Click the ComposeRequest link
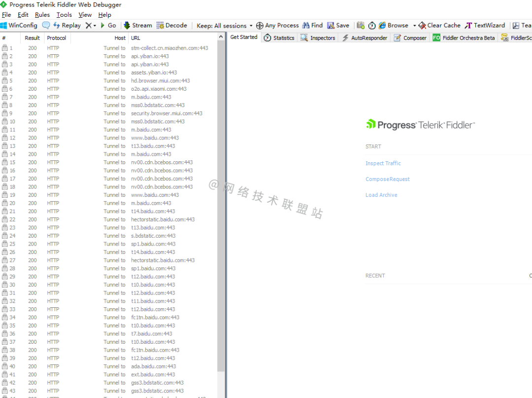Image resolution: width=532 pixels, height=398 pixels. (388, 179)
